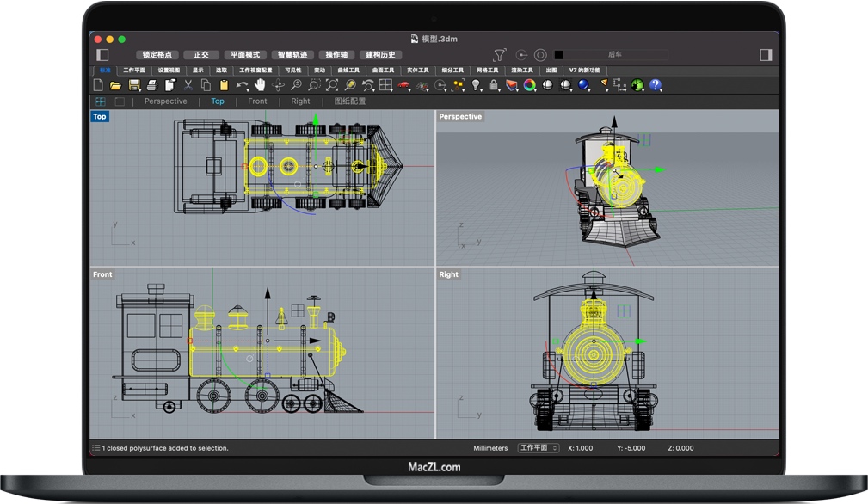The height and width of the screenshot is (504, 868).
Task: Switch to the 曲线工具 toolbar tab
Action: point(348,71)
